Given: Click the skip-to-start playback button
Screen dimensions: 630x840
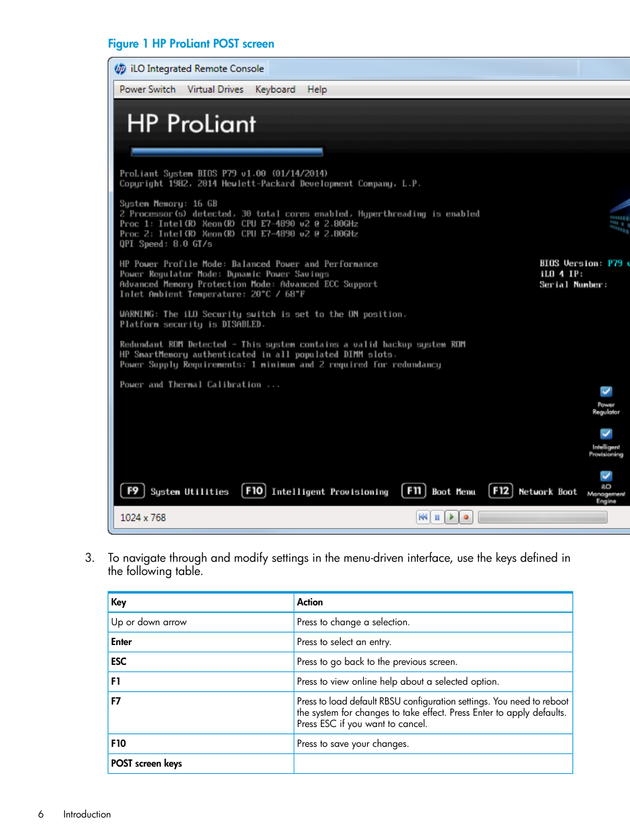Looking at the screenshot, I should coord(423,517).
